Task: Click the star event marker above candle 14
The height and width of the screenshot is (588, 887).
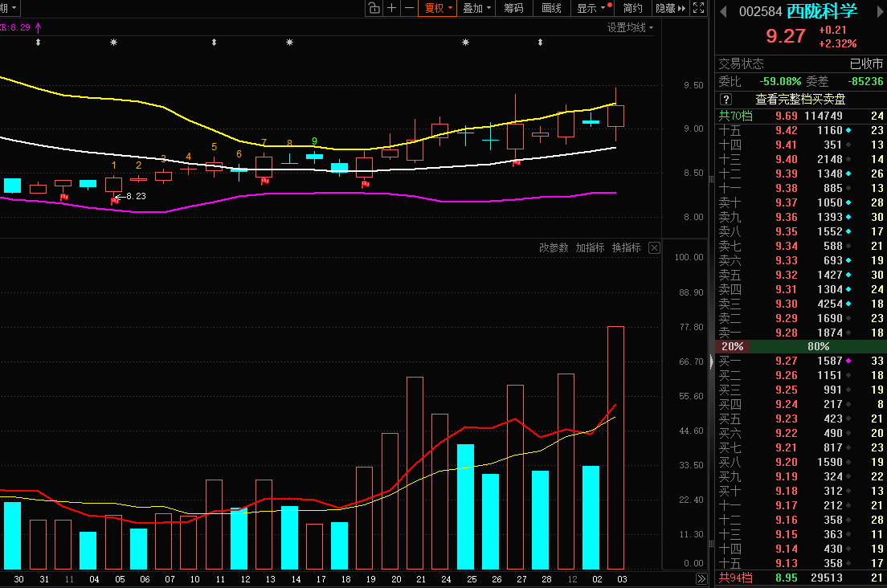Action: 289,43
